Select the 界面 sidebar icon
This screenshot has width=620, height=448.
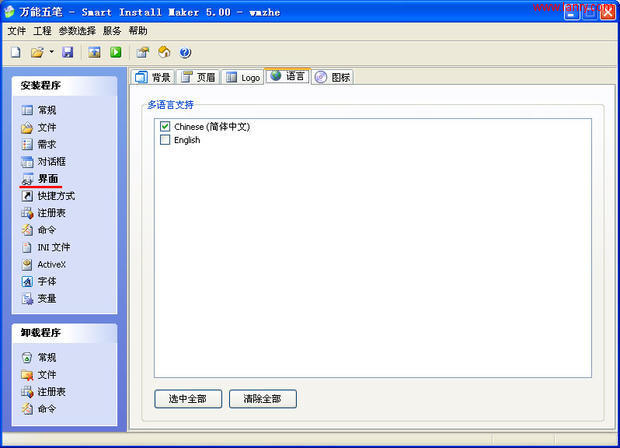(x=27, y=179)
